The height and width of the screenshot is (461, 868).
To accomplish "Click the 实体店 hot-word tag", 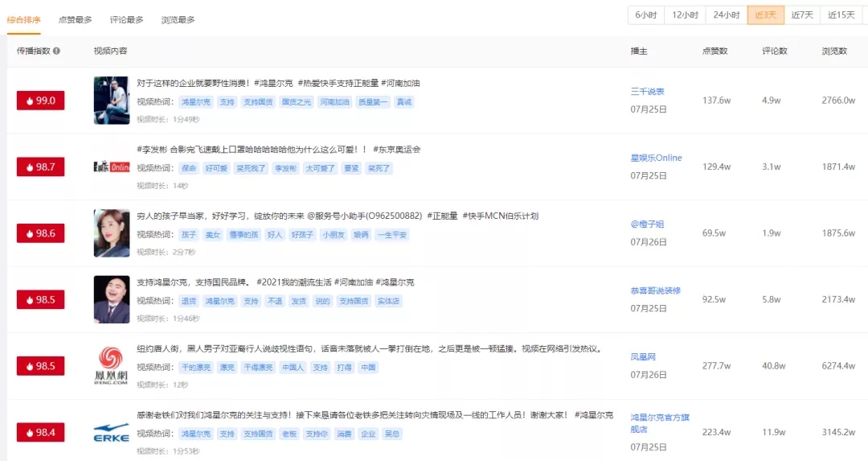I will pos(388,302).
